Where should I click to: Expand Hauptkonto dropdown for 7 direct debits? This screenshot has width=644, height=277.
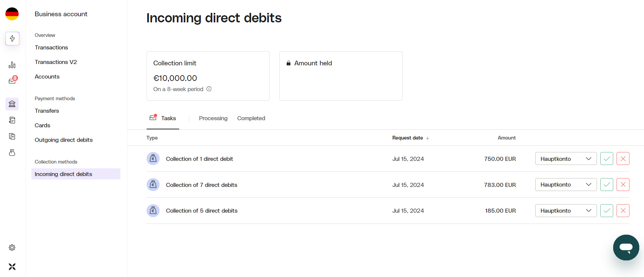pyautogui.click(x=566, y=185)
